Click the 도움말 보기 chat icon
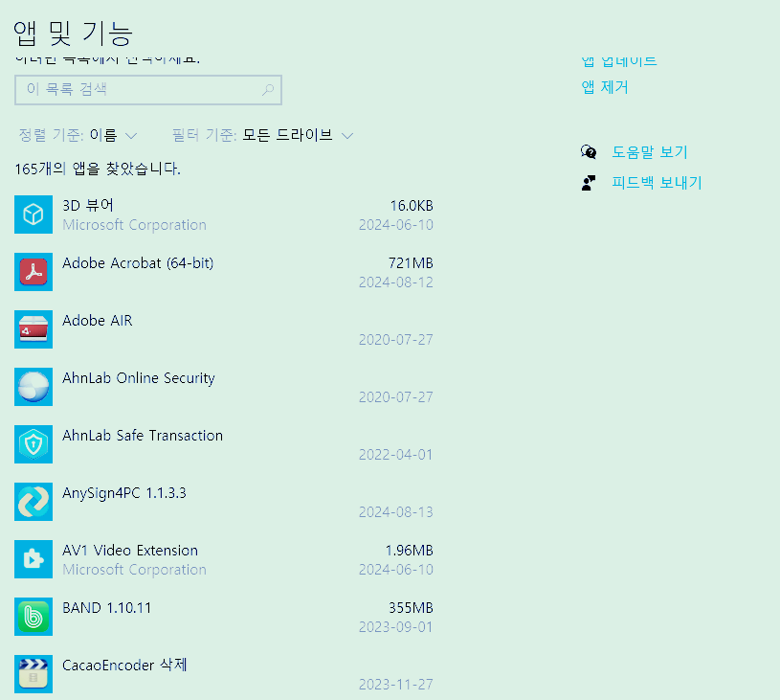The height and width of the screenshot is (700, 780). point(589,152)
